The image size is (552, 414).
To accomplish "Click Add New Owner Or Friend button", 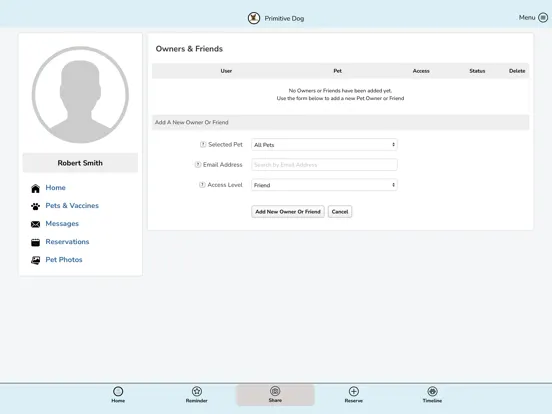I will coord(288,212).
